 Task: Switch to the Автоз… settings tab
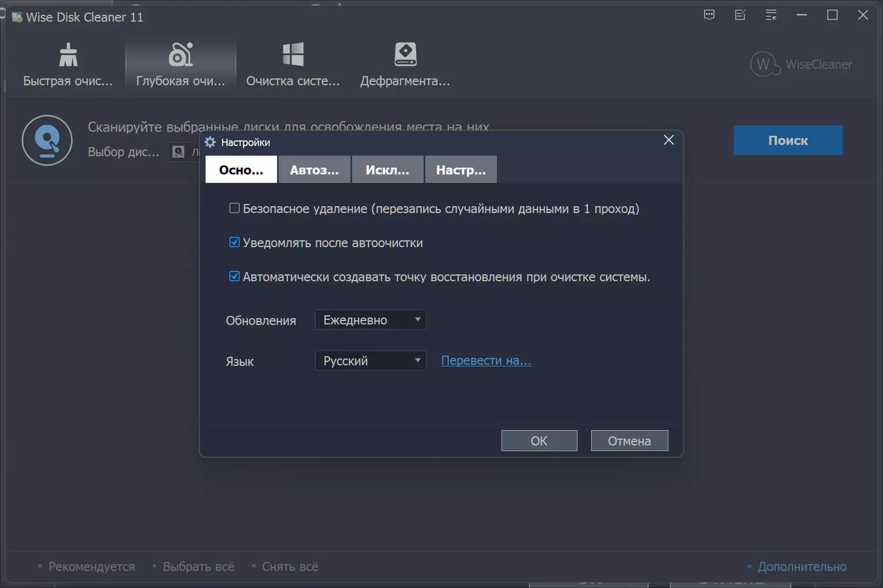click(x=314, y=169)
